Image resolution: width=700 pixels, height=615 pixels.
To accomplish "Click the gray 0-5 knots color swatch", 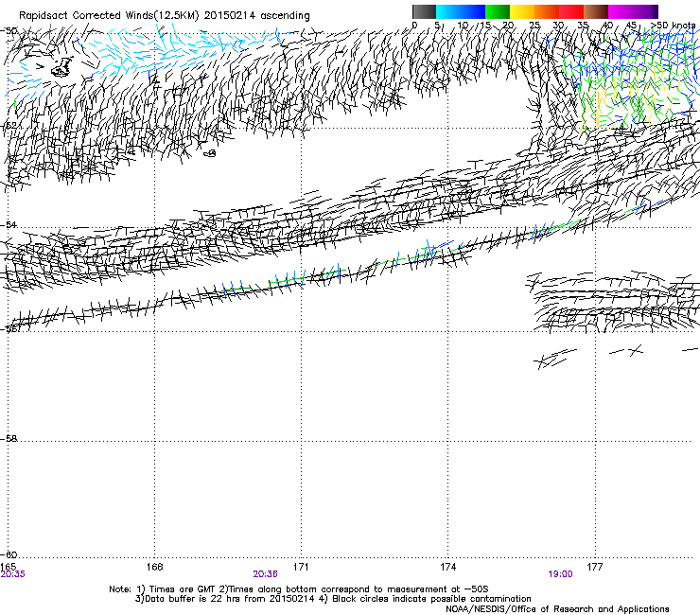I will (424, 11).
